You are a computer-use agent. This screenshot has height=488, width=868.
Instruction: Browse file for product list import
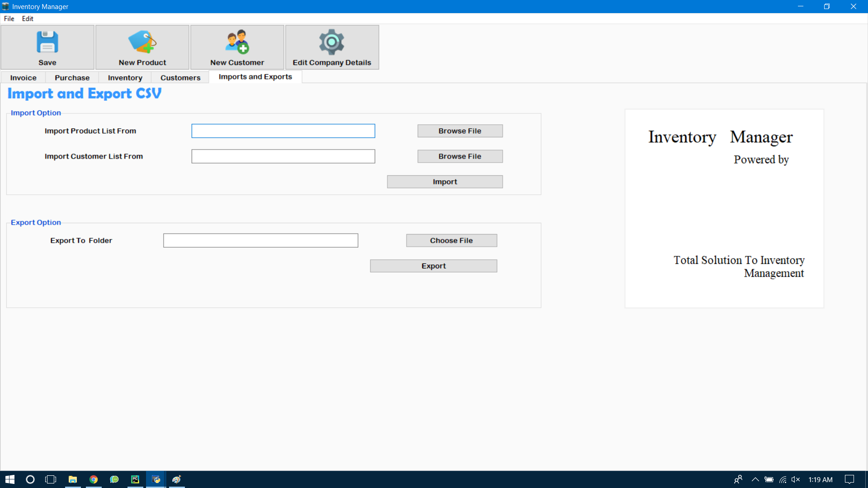point(460,131)
